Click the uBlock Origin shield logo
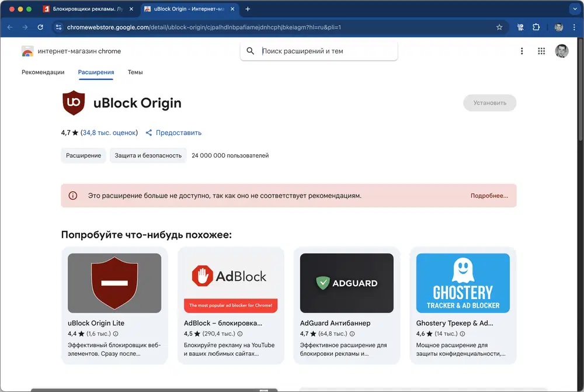Image resolution: width=584 pixels, height=392 pixels. (x=74, y=103)
